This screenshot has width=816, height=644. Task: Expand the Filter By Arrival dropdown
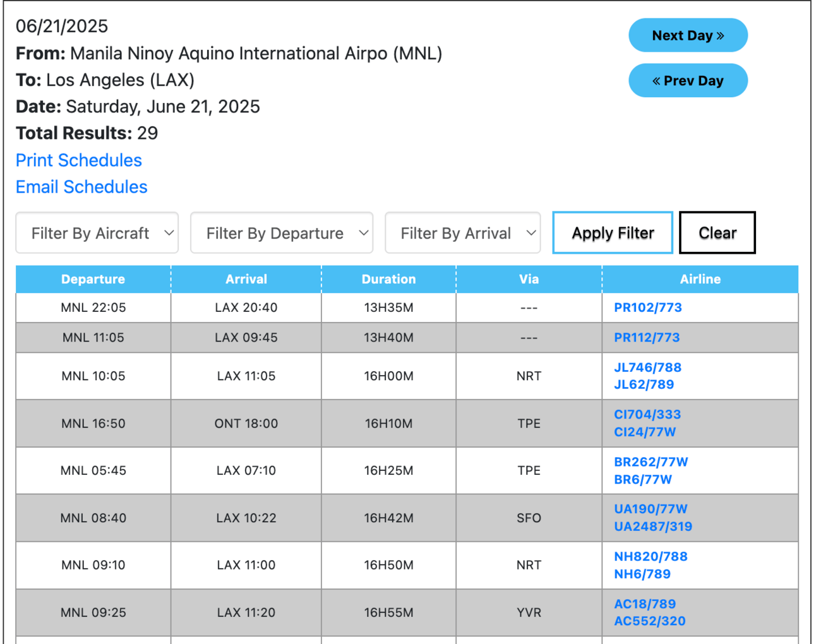pos(463,233)
